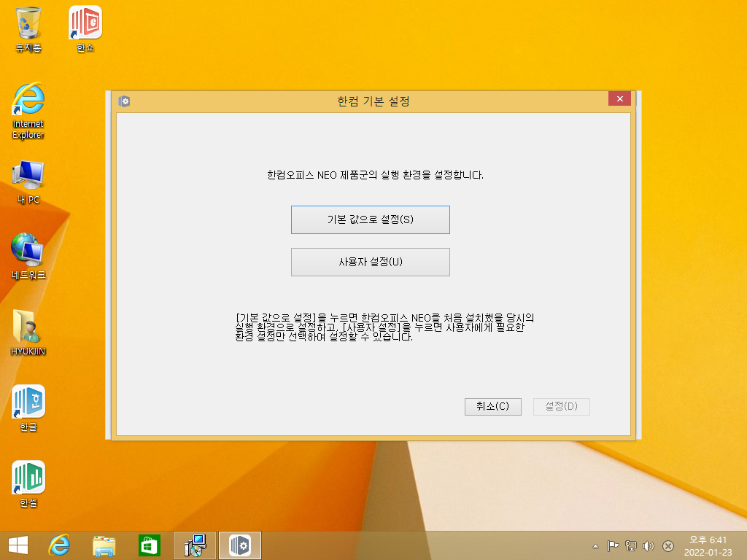Open the Windows Store taskbar icon
The image size is (747, 560).
pyautogui.click(x=149, y=545)
